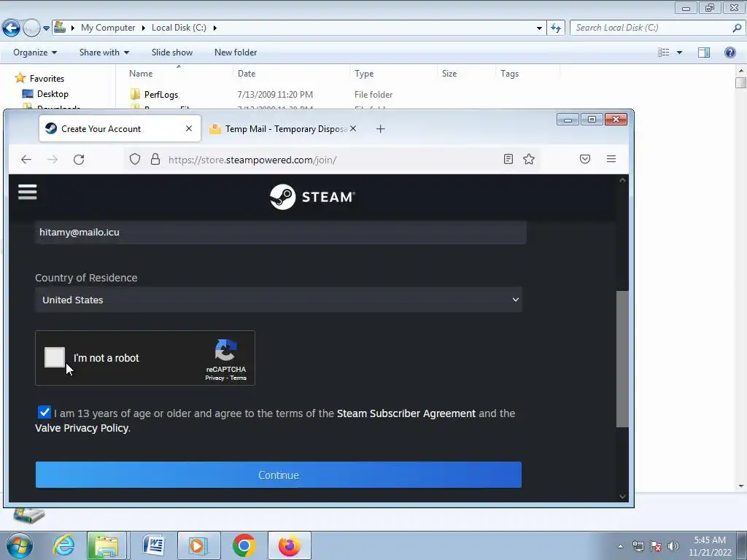The image size is (747, 560).
Task: Expand the Share with dropdown
Action: [x=104, y=52]
